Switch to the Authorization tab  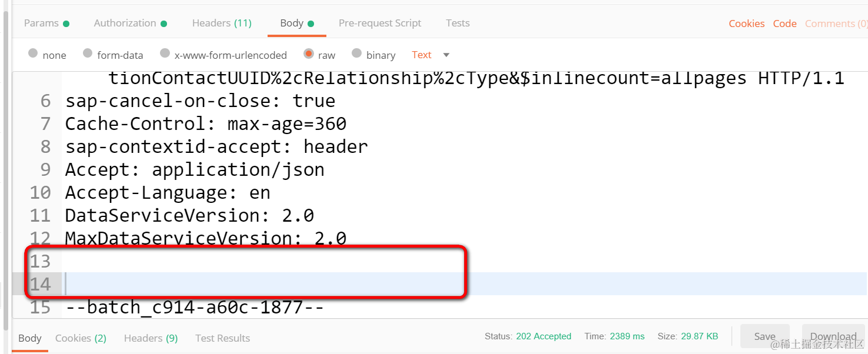pos(131,24)
